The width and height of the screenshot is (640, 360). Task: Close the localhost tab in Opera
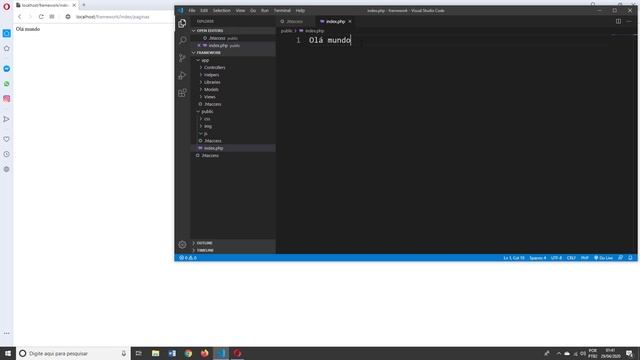[74, 5]
